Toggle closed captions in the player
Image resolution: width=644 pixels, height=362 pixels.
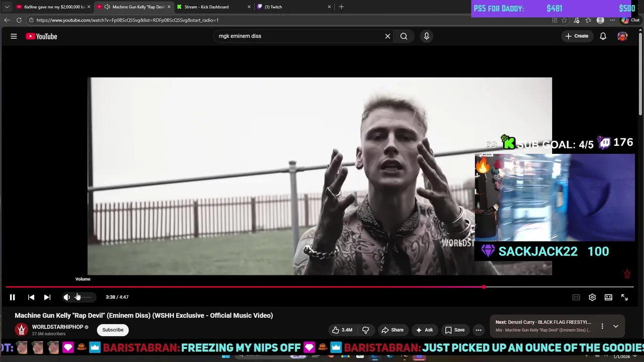coord(576,297)
